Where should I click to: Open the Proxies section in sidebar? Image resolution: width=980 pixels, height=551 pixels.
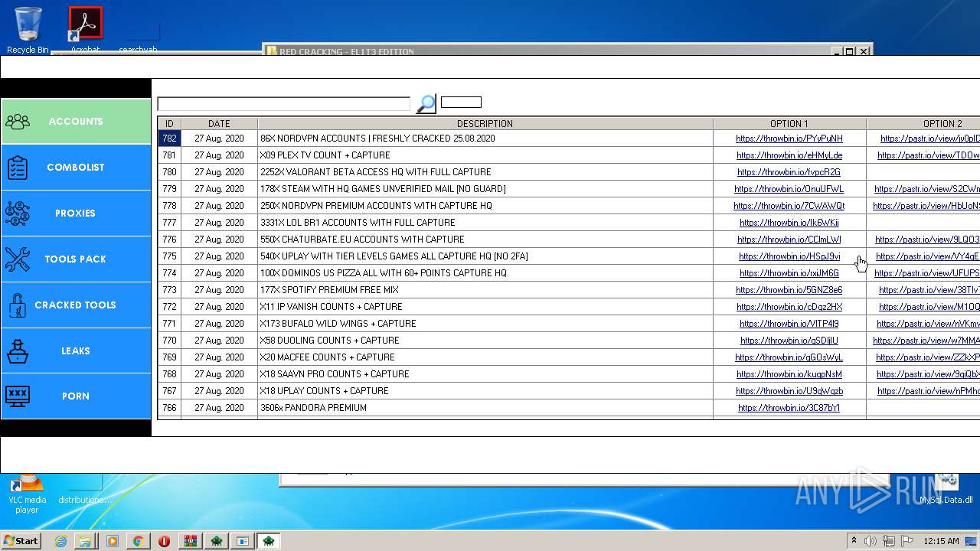coord(76,214)
